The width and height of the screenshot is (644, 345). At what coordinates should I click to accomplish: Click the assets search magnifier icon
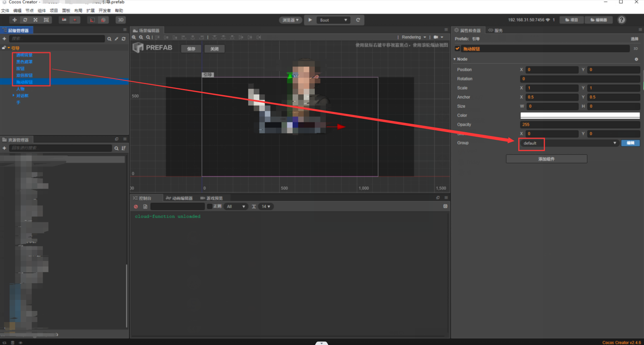(x=117, y=148)
